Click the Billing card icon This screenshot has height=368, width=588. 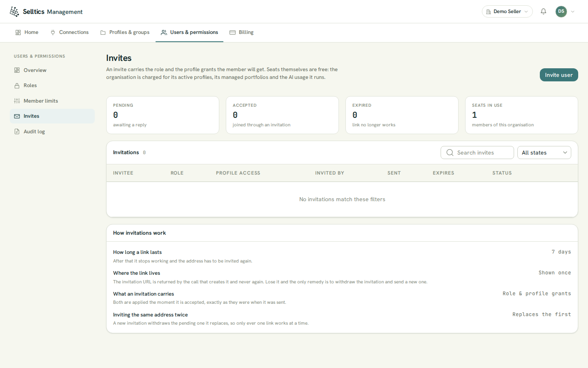coord(232,32)
